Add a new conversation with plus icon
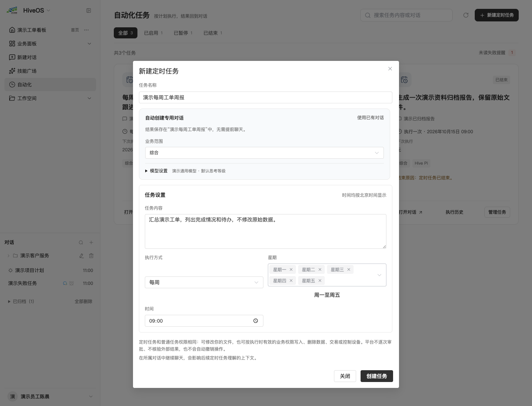This screenshot has width=532, height=406. [x=91, y=242]
